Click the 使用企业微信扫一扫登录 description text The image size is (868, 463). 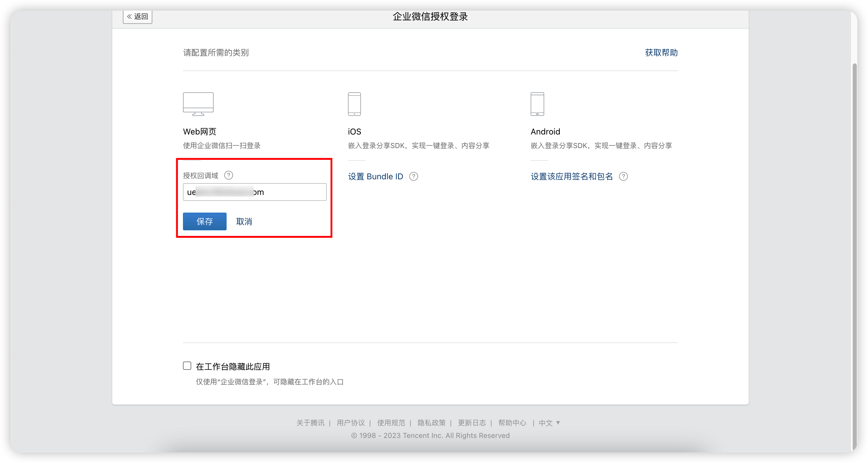[x=222, y=146]
